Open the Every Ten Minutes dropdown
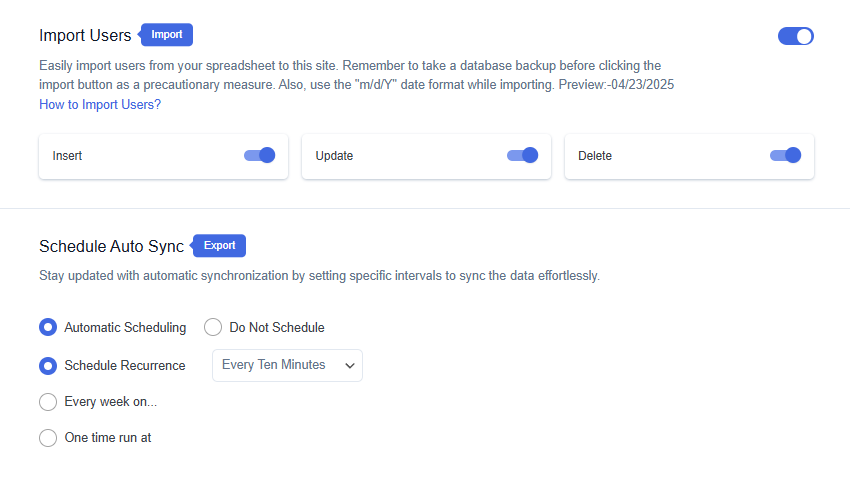This screenshot has width=850, height=482. tap(287, 365)
